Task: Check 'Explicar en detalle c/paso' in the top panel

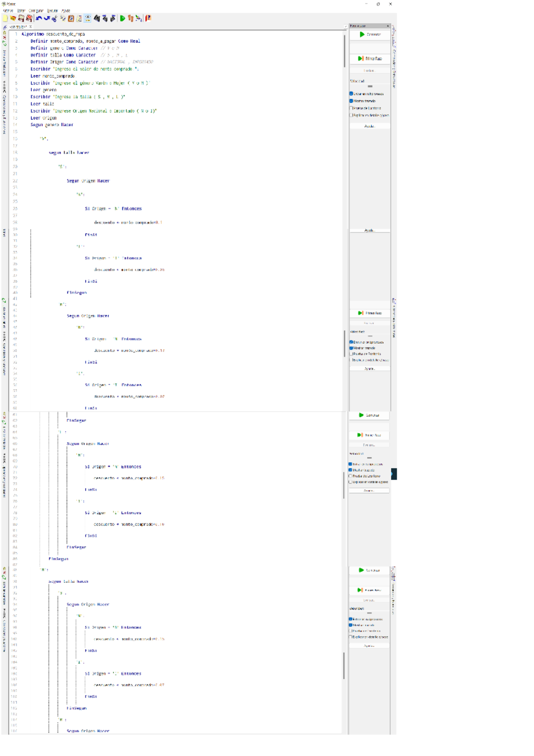Action: [x=351, y=115]
